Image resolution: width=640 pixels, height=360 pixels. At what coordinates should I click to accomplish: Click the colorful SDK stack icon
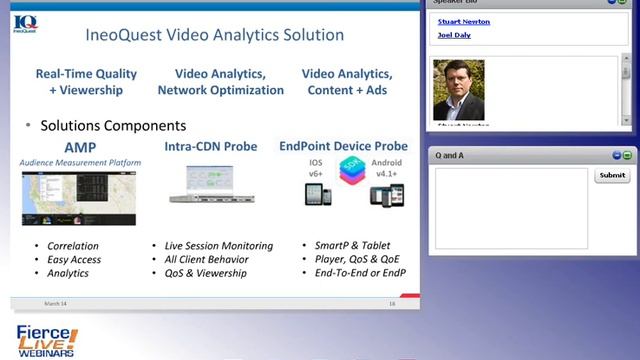[352, 171]
